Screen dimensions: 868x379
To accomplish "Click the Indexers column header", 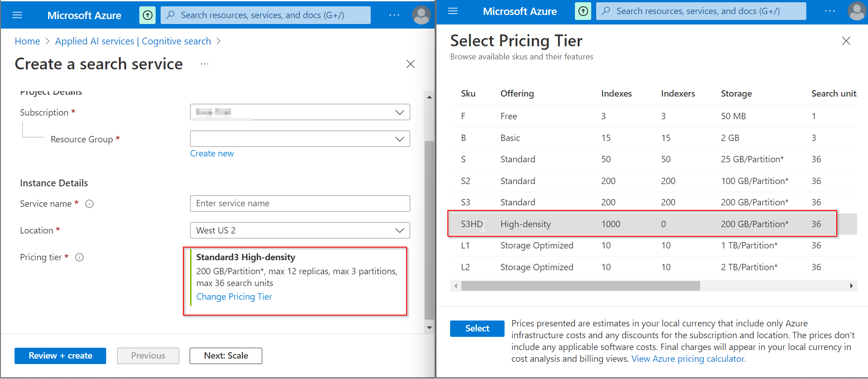I will pos(678,93).
